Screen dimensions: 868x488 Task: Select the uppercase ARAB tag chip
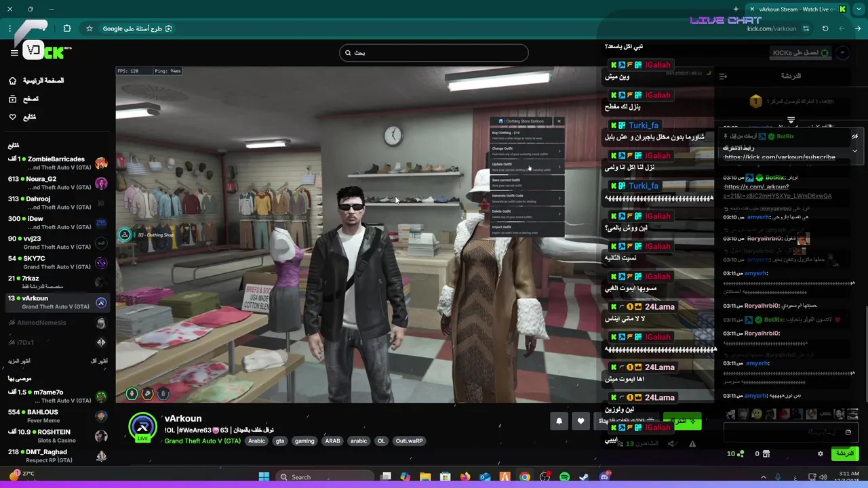[332, 441]
